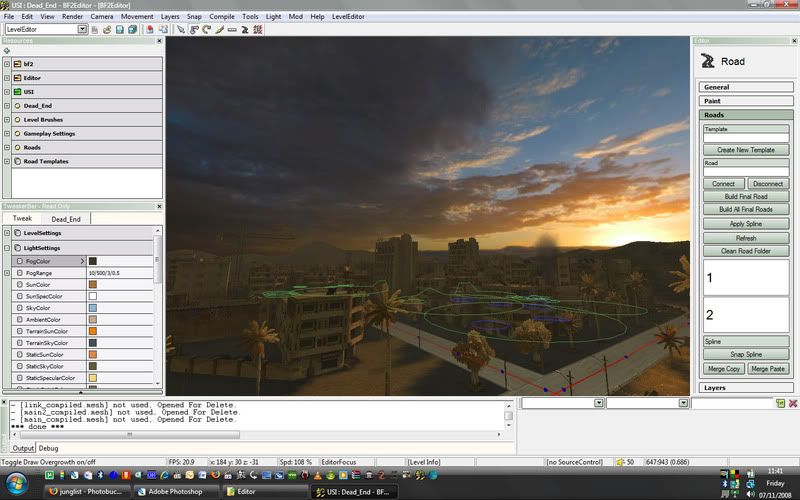The height and width of the screenshot is (500, 800).
Task: Click the Road Templates item icon
Action: point(17,161)
